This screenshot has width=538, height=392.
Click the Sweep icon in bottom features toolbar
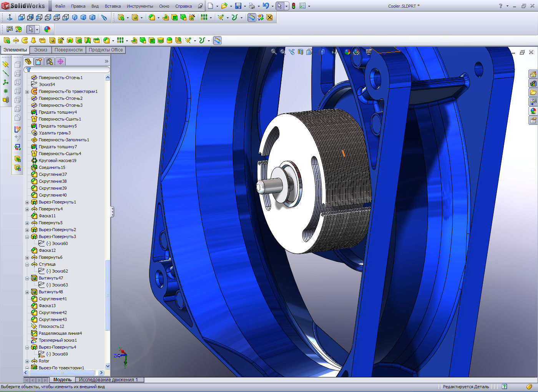click(25, 40)
